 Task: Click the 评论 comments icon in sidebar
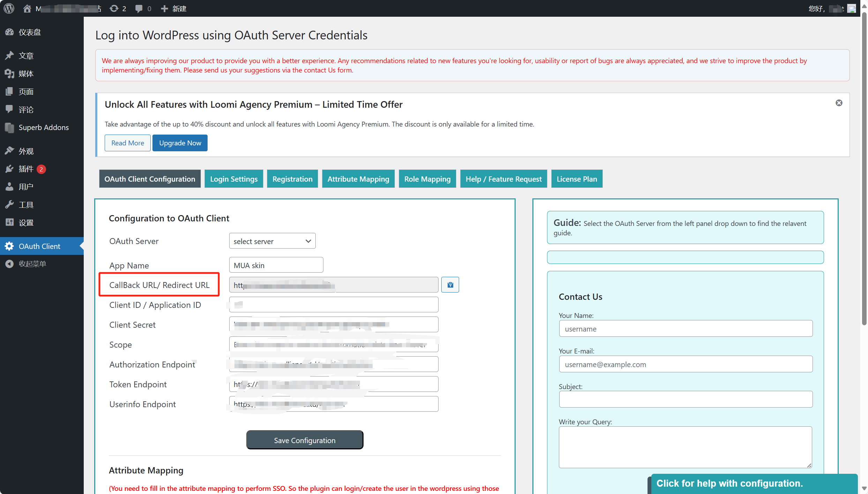point(9,109)
